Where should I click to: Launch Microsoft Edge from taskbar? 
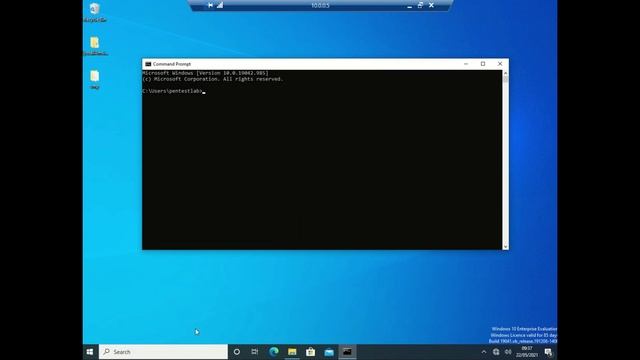click(x=273, y=352)
